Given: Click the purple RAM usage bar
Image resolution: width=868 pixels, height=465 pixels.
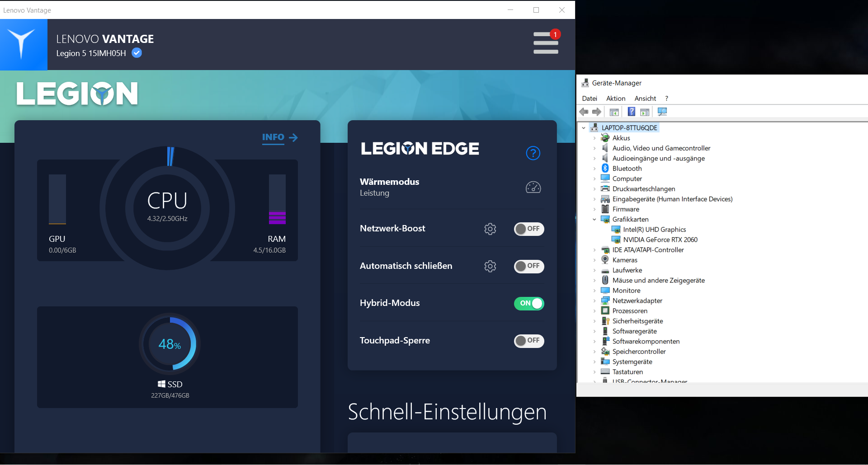Looking at the screenshot, I should pyautogui.click(x=277, y=218).
